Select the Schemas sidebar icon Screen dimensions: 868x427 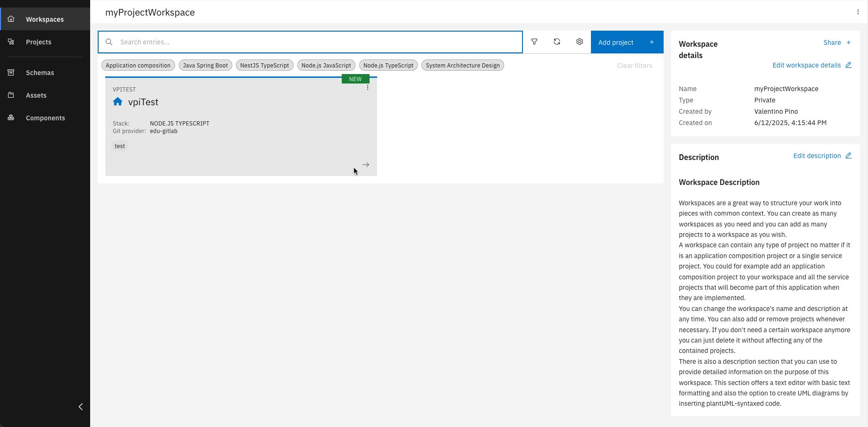11,72
